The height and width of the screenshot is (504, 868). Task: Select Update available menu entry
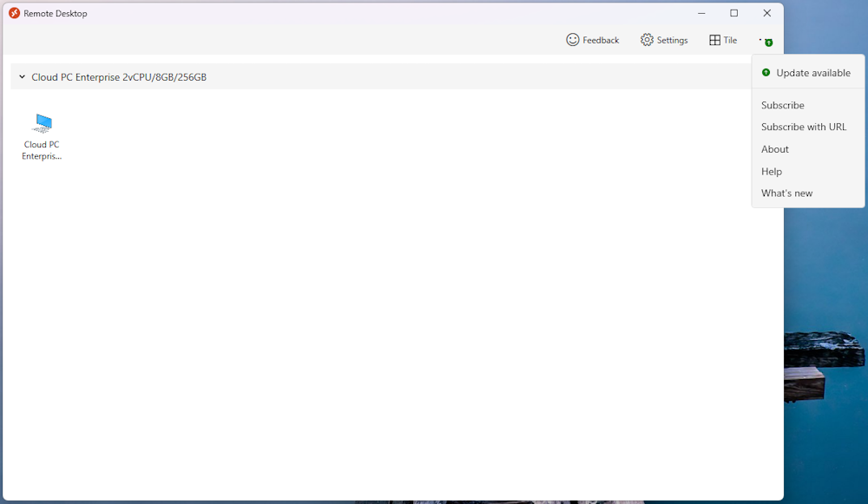click(x=807, y=73)
